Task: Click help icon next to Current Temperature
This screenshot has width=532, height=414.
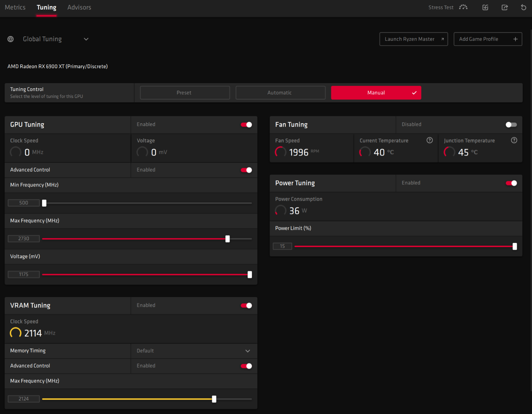Action: [x=430, y=140]
